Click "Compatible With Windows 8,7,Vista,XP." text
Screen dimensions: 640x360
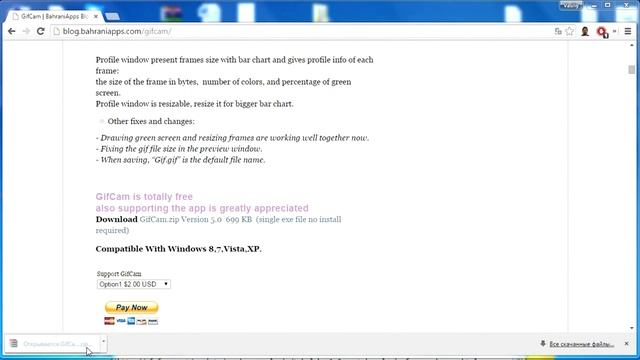178,249
